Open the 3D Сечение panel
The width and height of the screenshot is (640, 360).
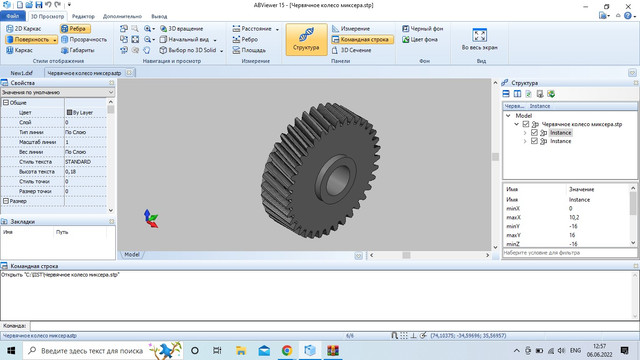(351, 50)
